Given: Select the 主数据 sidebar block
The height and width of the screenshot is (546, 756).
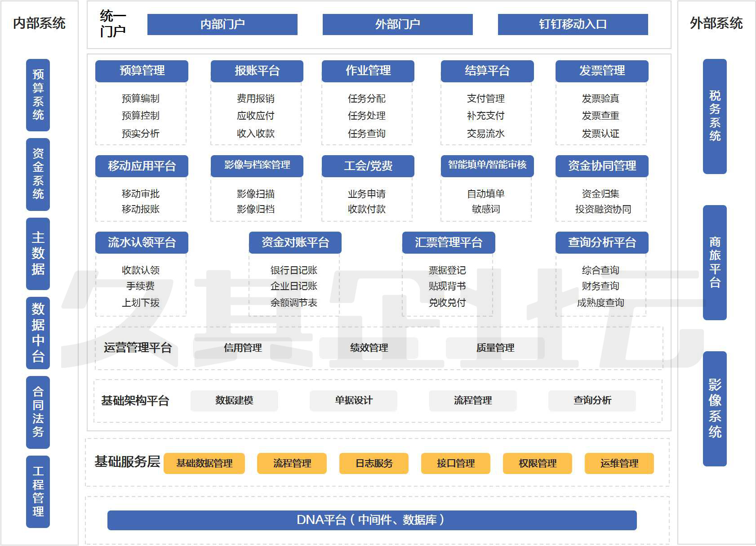Looking at the screenshot, I should 38,254.
